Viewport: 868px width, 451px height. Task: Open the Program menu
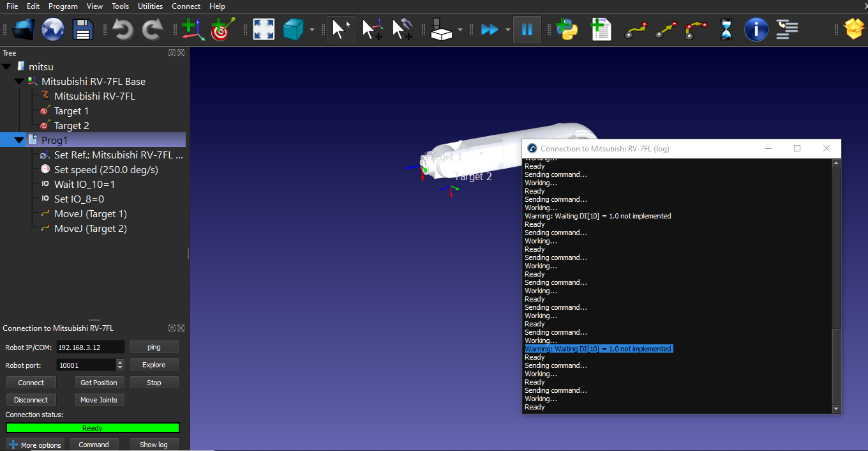pyautogui.click(x=63, y=6)
